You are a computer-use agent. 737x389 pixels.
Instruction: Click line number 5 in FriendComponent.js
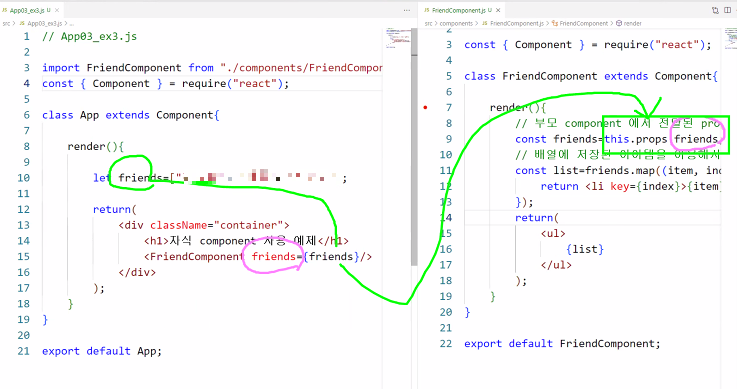point(449,76)
